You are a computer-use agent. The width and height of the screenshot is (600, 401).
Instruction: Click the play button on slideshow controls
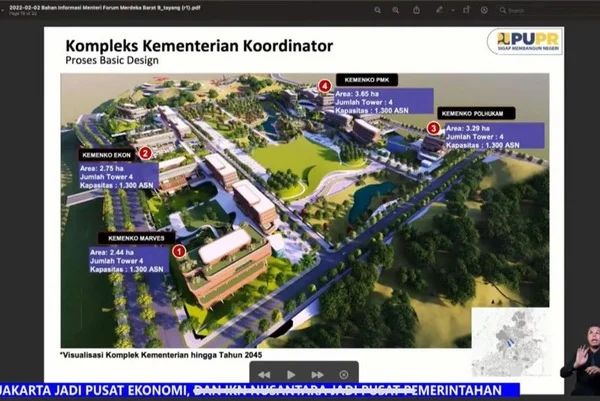(291, 375)
